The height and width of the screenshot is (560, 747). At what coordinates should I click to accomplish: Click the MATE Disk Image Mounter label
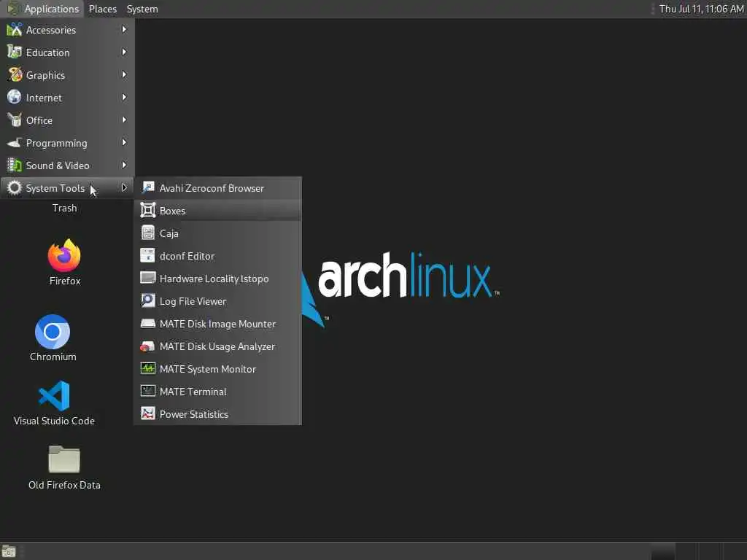[217, 324]
